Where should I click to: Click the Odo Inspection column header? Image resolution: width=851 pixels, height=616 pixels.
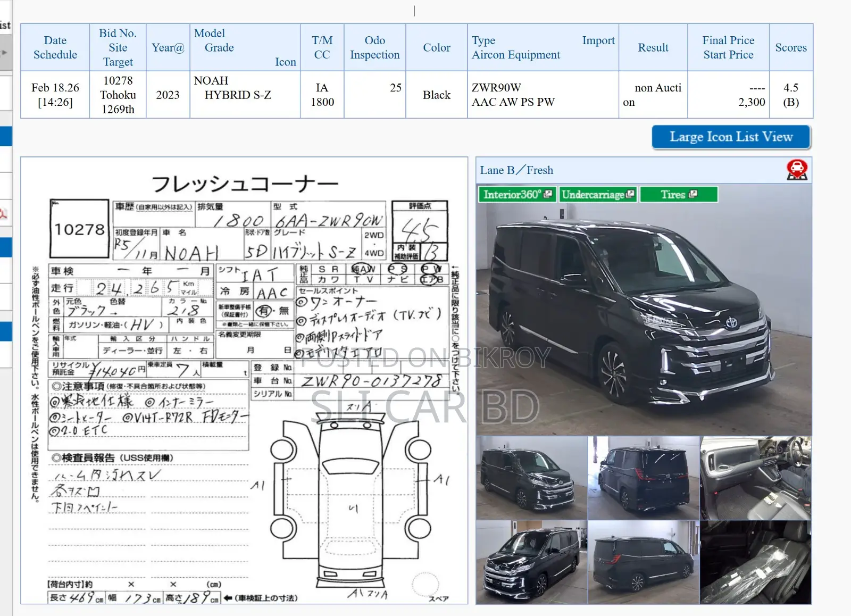(375, 47)
